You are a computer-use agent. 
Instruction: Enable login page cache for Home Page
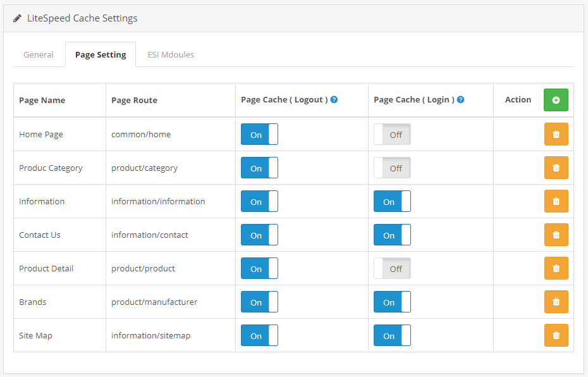click(x=392, y=134)
